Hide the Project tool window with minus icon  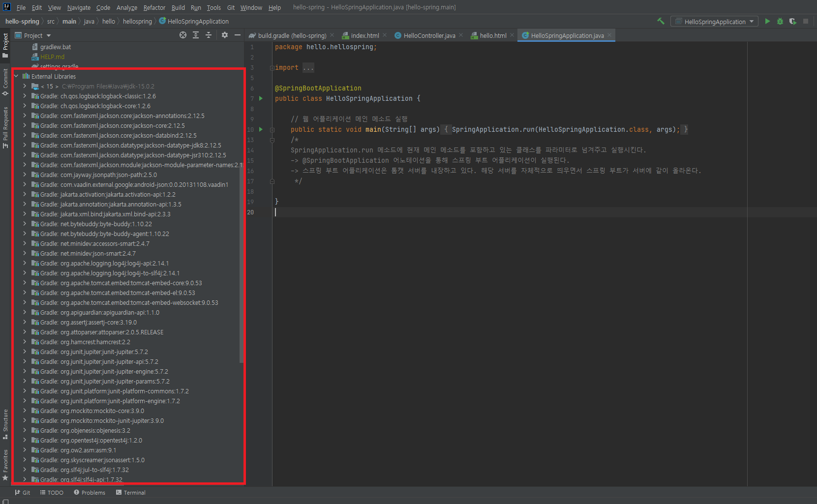pos(238,35)
